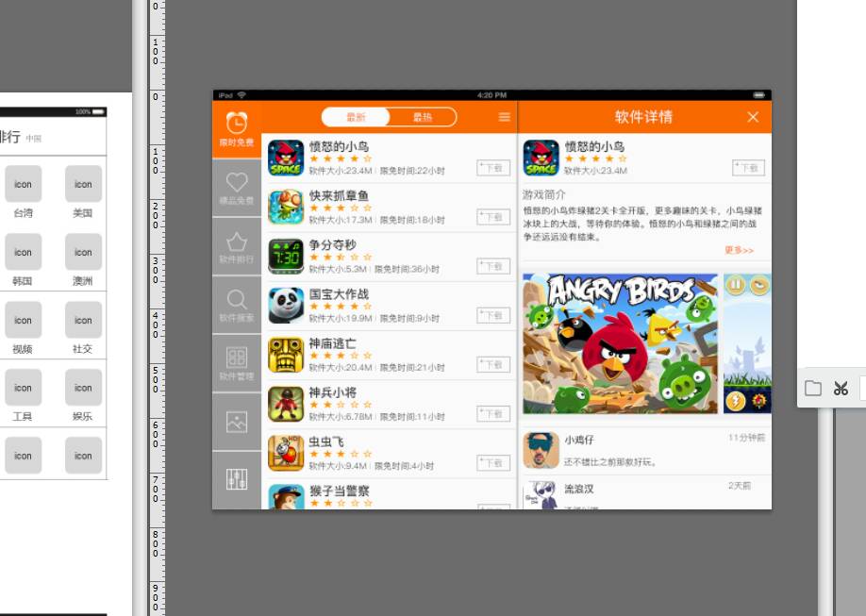The height and width of the screenshot is (616, 866).
Task: Click the 流浪汉 reviewer name
Action: pyautogui.click(x=579, y=489)
